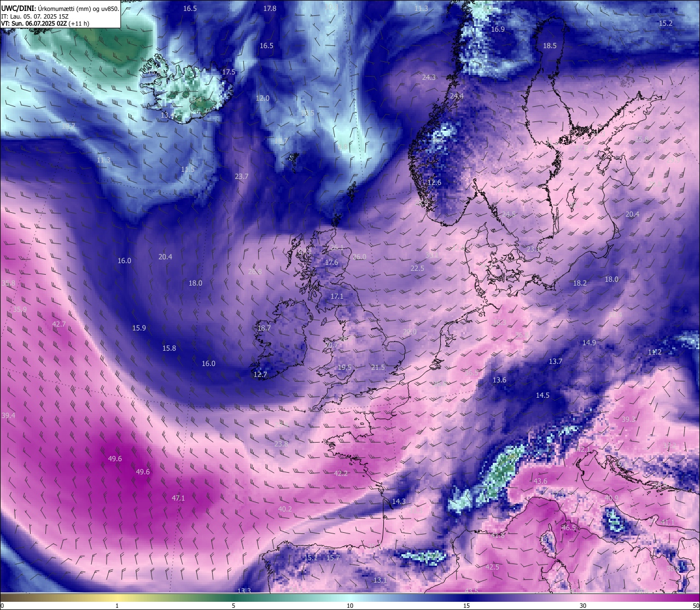Pick the brown-yellow start of the color bar
Image resolution: width=700 pixels, height=610 pixels.
point(59,597)
